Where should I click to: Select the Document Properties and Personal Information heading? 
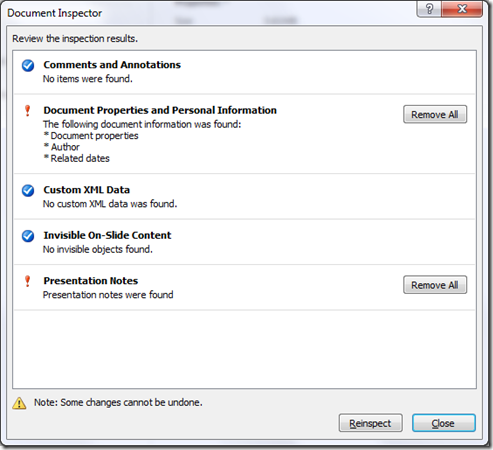[160, 110]
